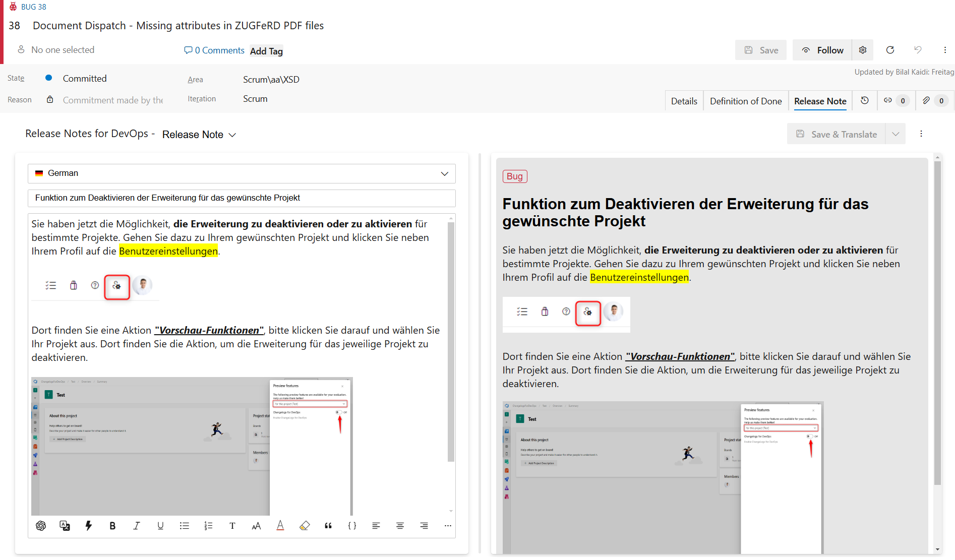This screenshot has width=955, height=560.
Task: Open the Save & Translate split dropdown
Action: (x=896, y=134)
